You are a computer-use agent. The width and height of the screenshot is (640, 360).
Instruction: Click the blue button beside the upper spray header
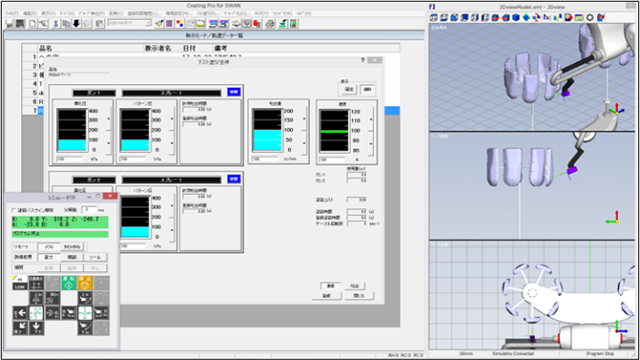point(233,92)
